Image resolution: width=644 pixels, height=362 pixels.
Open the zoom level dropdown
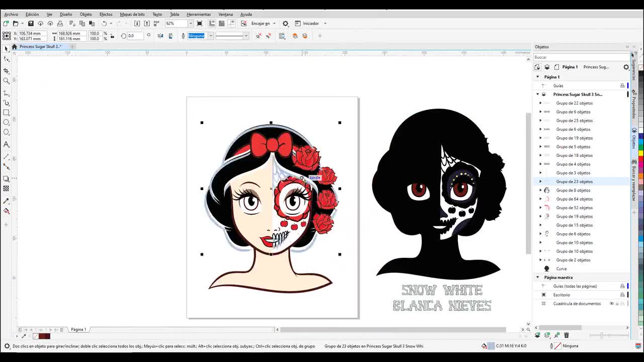[191, 24]
